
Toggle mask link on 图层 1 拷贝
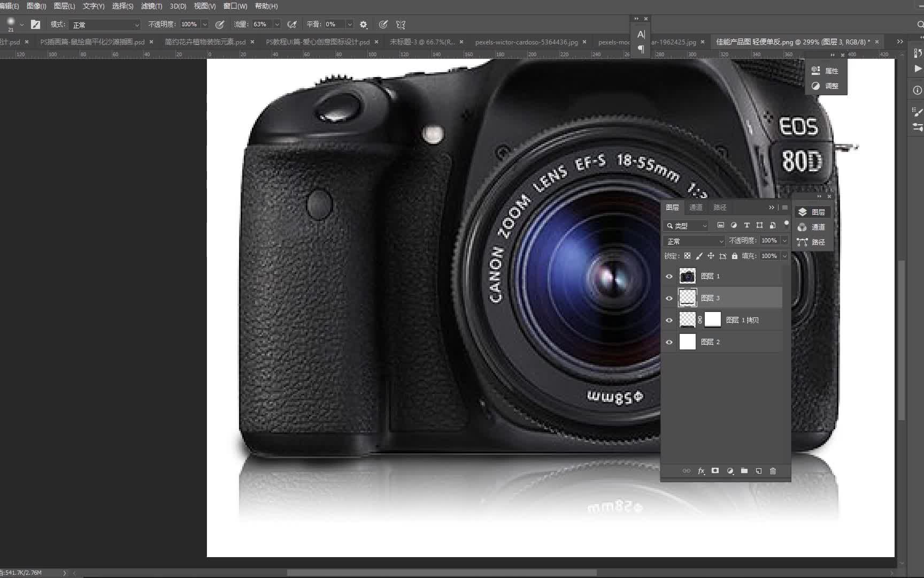click(x=700, y=320)
